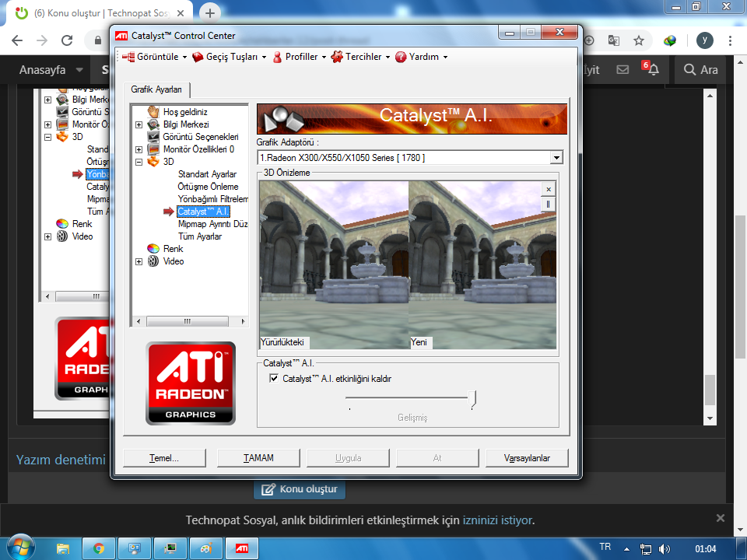Select Örtüşme Önleme tree item
The image size is (747, 560).
click(209, 187)
